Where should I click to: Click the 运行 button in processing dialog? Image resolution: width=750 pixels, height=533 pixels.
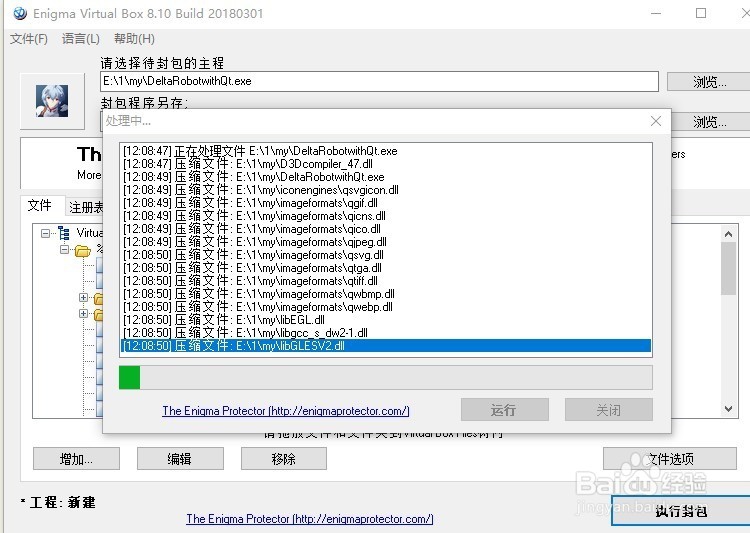(x=504, y=410)
